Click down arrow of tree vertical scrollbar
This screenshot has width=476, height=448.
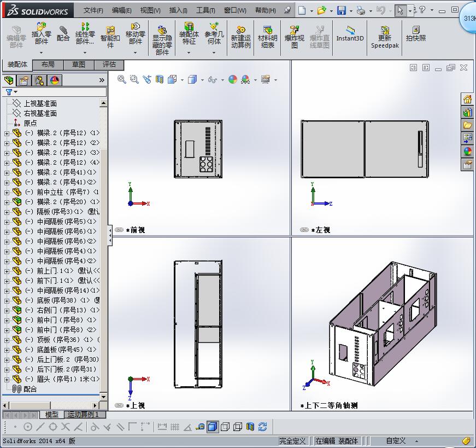103,397
